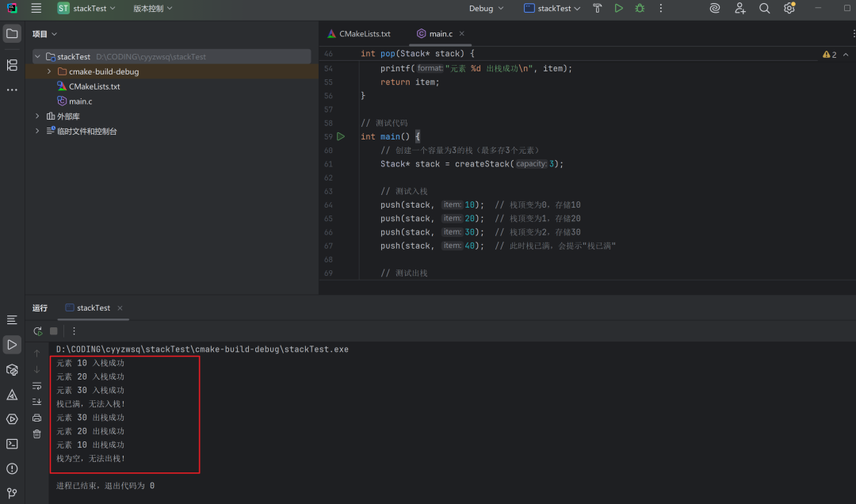Viewport: 856px width, 504px height.
Task: Open the main hamburger menu
Action: click(36, 8)
